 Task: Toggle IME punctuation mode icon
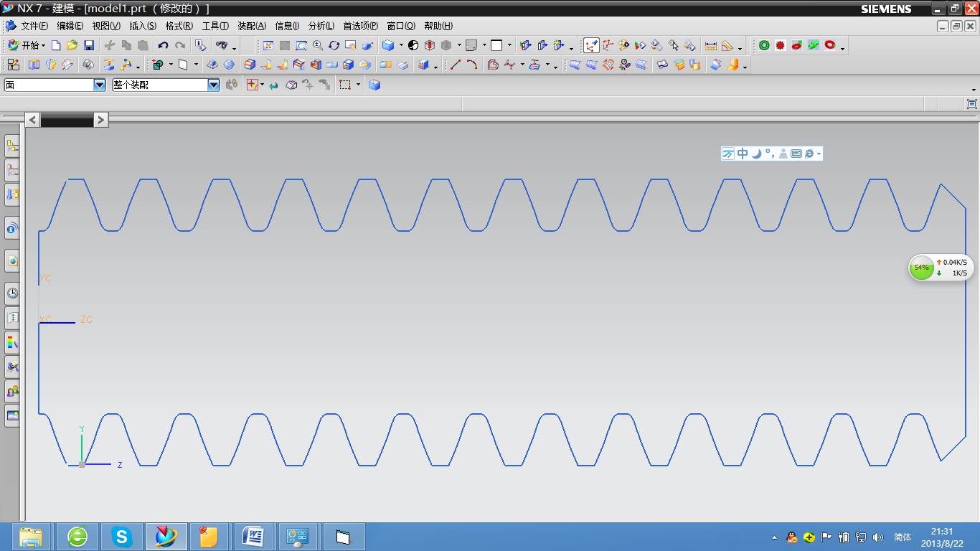(x=768, y=154)
